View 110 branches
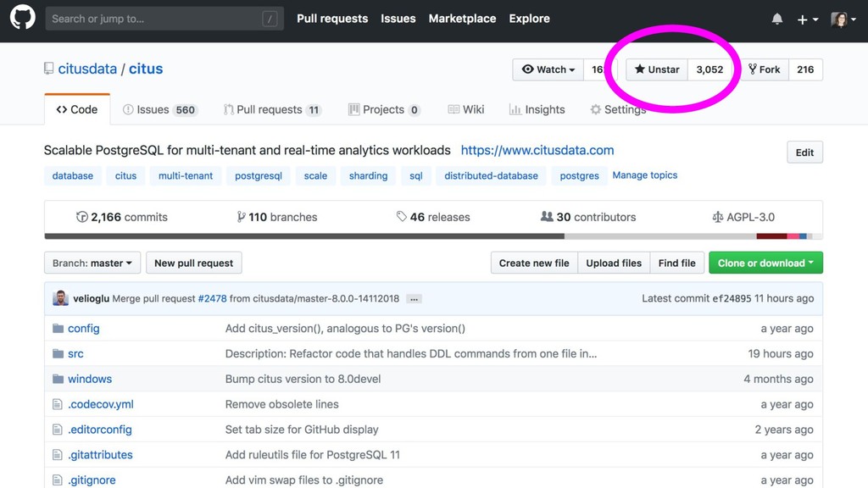Image resolution: width=868 pixels, height=488 pixels. 277,217
